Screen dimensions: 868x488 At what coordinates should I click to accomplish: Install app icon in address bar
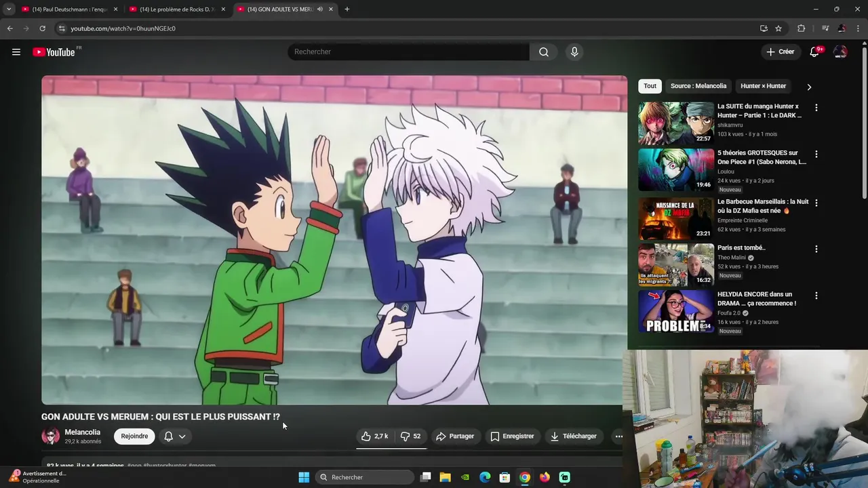click(x=764, y=28)
